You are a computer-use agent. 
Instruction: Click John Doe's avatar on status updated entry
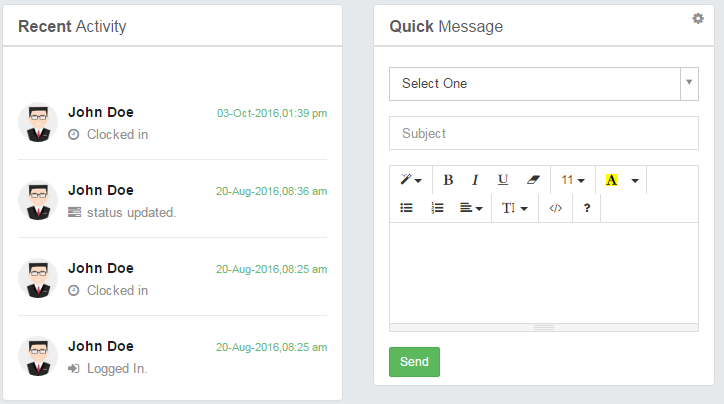pyautogui.click(x=38, y=200)
